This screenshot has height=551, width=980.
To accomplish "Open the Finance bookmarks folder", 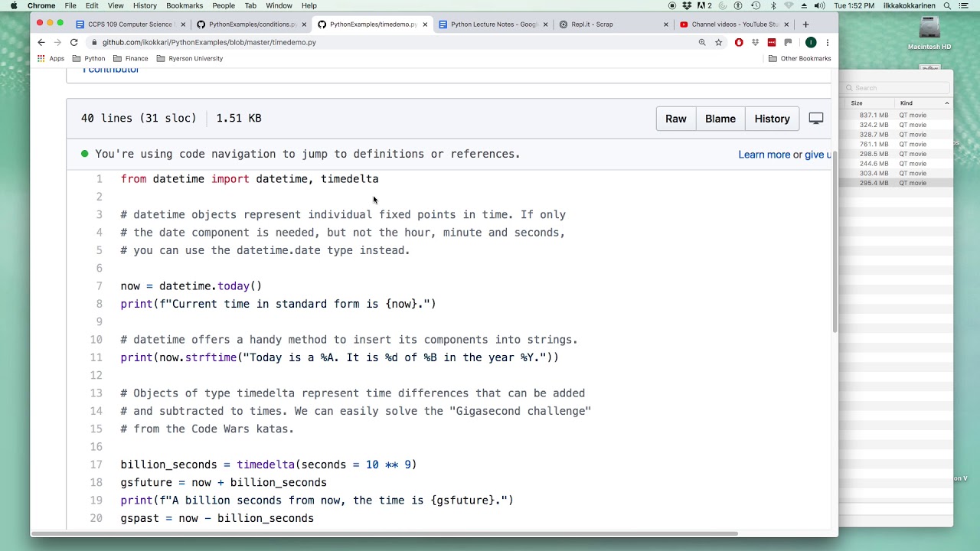I will click(x=131, y=59).
